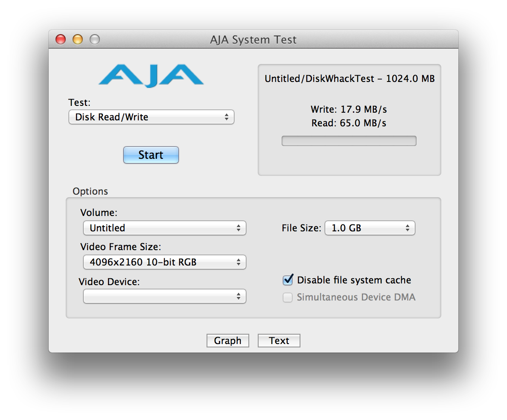Click the Options section heading
Viewport: 507px width, 420px height.
pyautogui.click(x=90, y=191)
